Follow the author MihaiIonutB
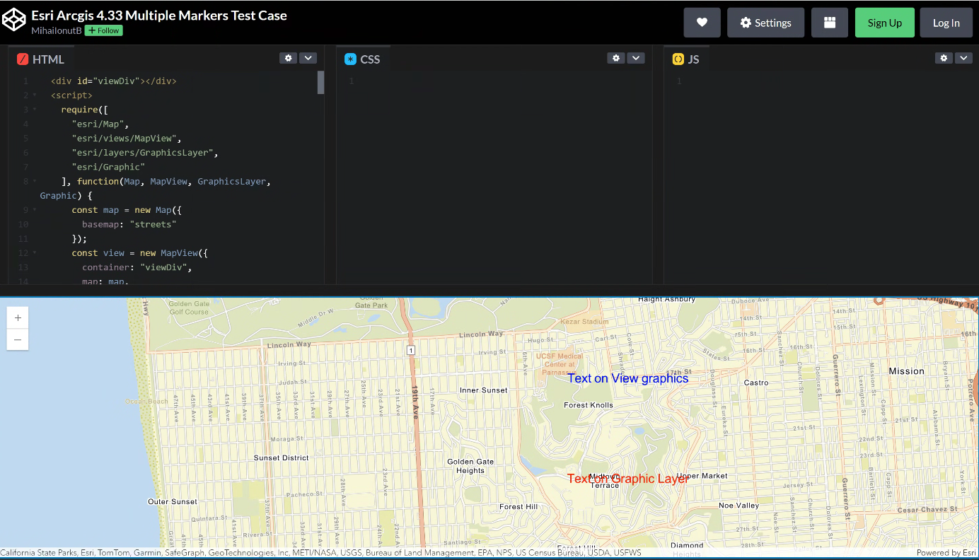This screenshot has width=979, height=560. click(x=104, y=30)
